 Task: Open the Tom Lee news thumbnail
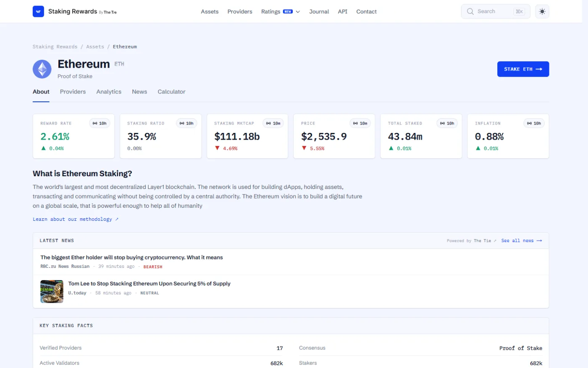tap(52, 291)
